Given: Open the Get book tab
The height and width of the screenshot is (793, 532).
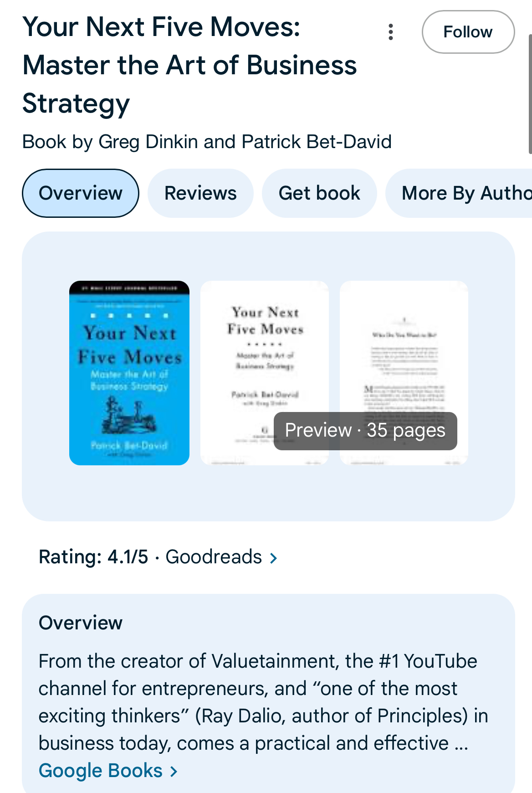Looking at the screenshot, I should pos(319,193).
